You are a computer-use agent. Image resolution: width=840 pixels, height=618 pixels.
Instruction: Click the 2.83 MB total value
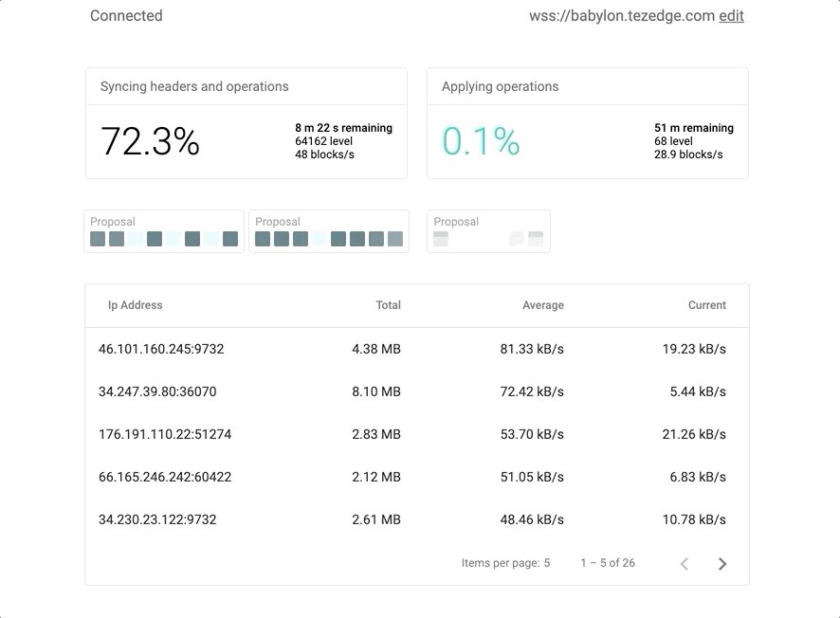point(376,434)
